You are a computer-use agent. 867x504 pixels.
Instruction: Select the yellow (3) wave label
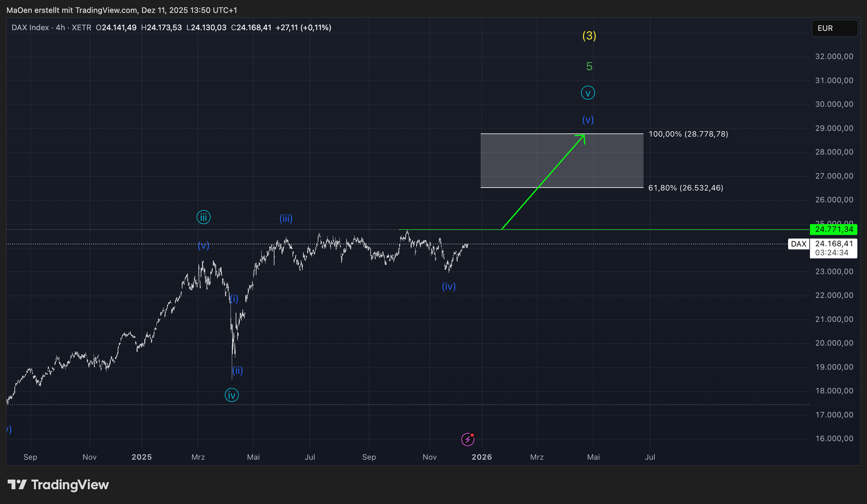tap(589, 36)
